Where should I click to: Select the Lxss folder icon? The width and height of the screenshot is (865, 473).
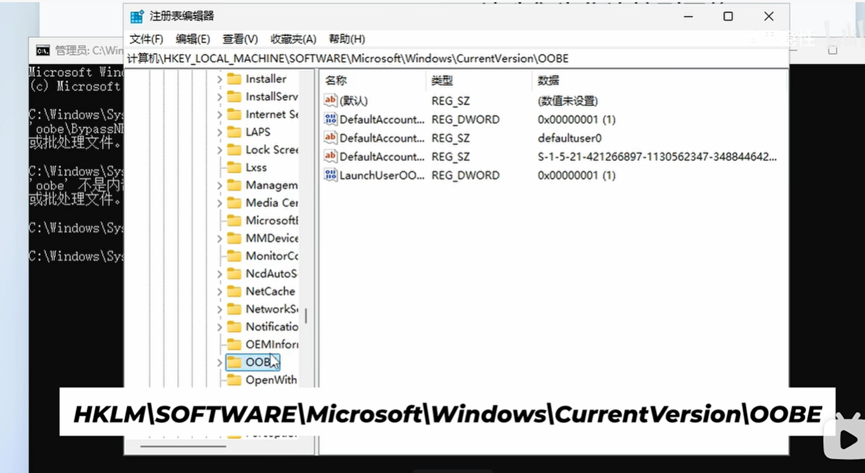coord(234,167)
